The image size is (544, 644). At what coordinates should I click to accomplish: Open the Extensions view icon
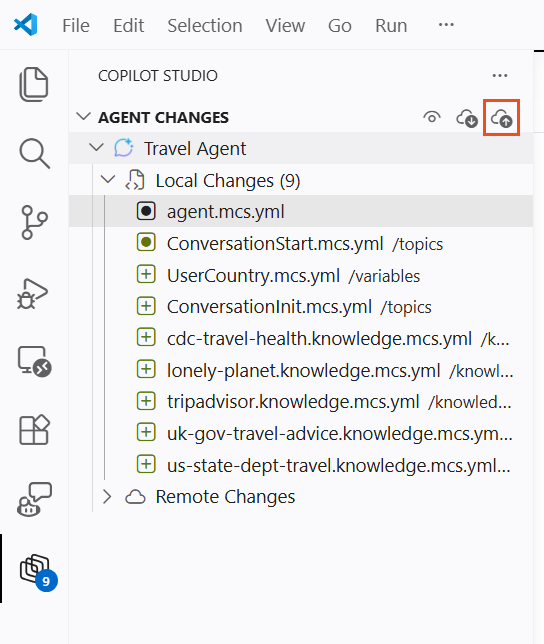coord(34,430)
